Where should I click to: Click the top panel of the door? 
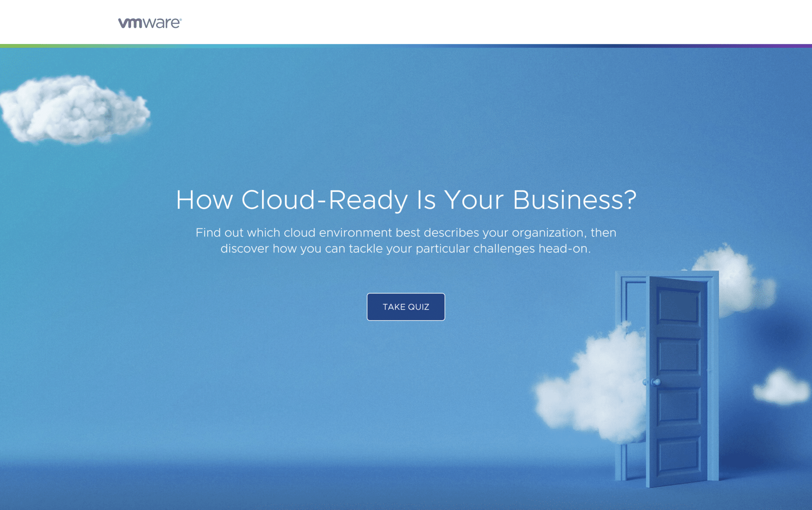click(x=678, y=305)
